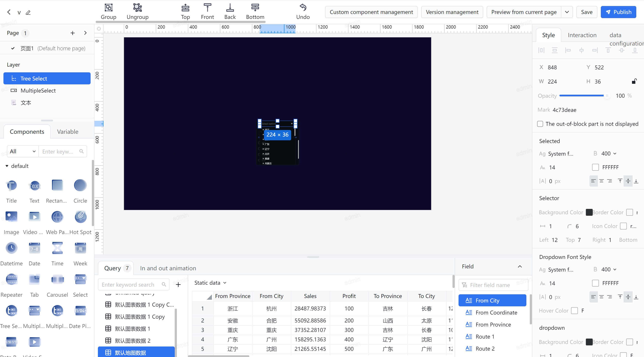Image resolution: width=644 pixels, height=357 pixels.
Task: Click Preview from current page
Action: coord(524,12)
